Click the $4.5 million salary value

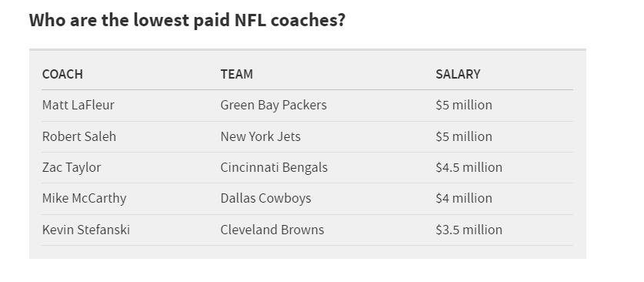coord(469,167)
